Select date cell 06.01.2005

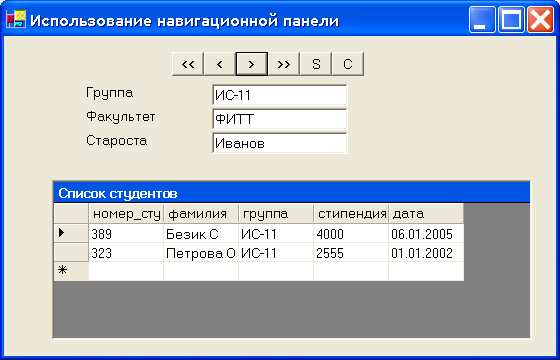point(426,234)
